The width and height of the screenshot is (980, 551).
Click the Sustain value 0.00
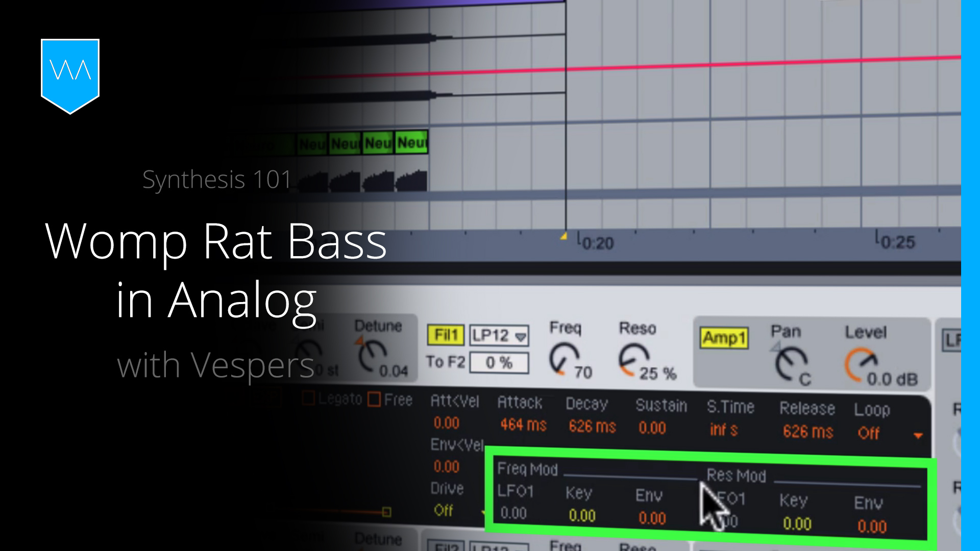click(652, 428)
